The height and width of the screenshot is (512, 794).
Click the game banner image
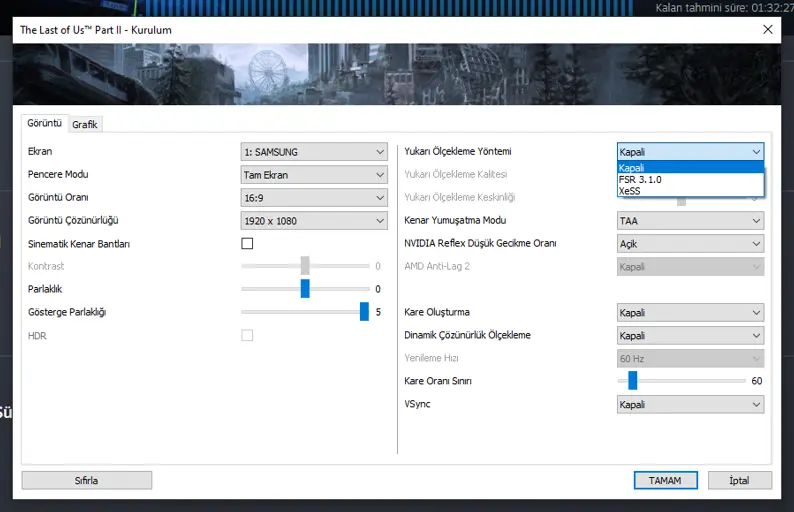click(397, 74)
